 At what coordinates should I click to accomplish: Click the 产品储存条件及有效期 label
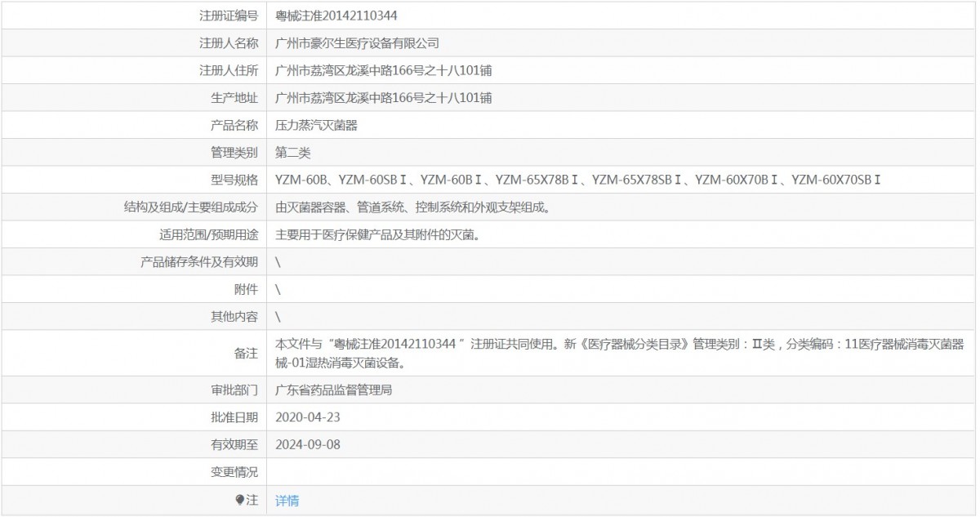pos(199,262)
